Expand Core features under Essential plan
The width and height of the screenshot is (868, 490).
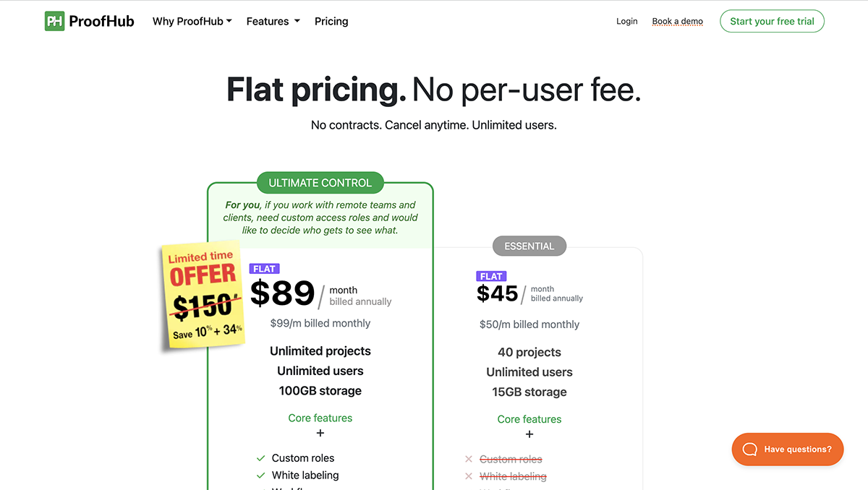coord(529,419)
